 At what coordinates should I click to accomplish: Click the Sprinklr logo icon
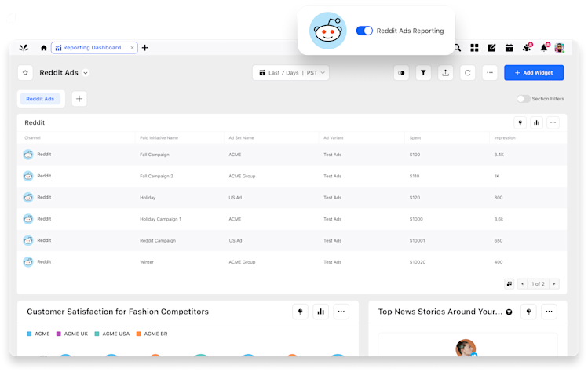pos(24,48)
